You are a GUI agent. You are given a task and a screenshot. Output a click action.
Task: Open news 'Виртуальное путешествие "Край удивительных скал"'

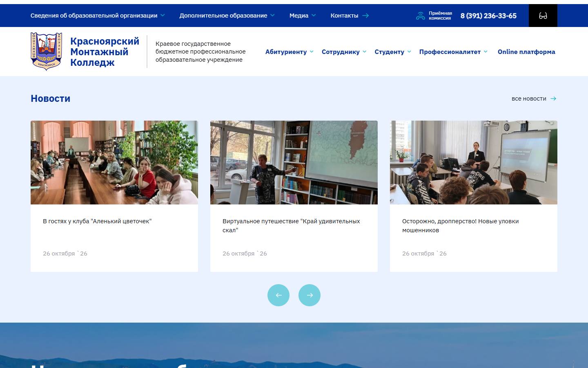point(291,226)
